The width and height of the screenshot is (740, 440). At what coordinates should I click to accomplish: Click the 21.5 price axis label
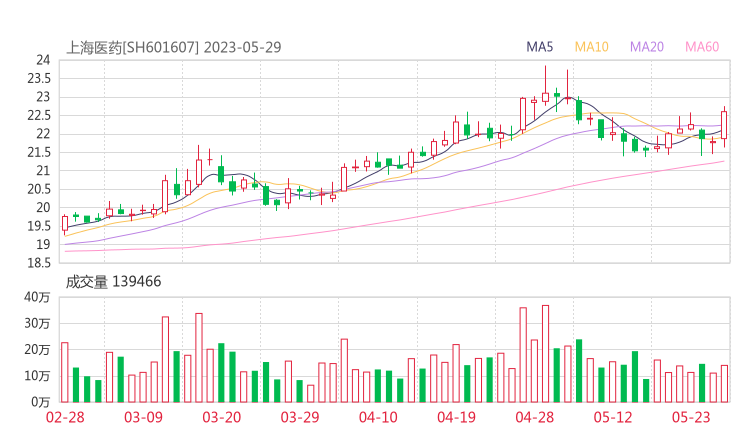(39, 152)
